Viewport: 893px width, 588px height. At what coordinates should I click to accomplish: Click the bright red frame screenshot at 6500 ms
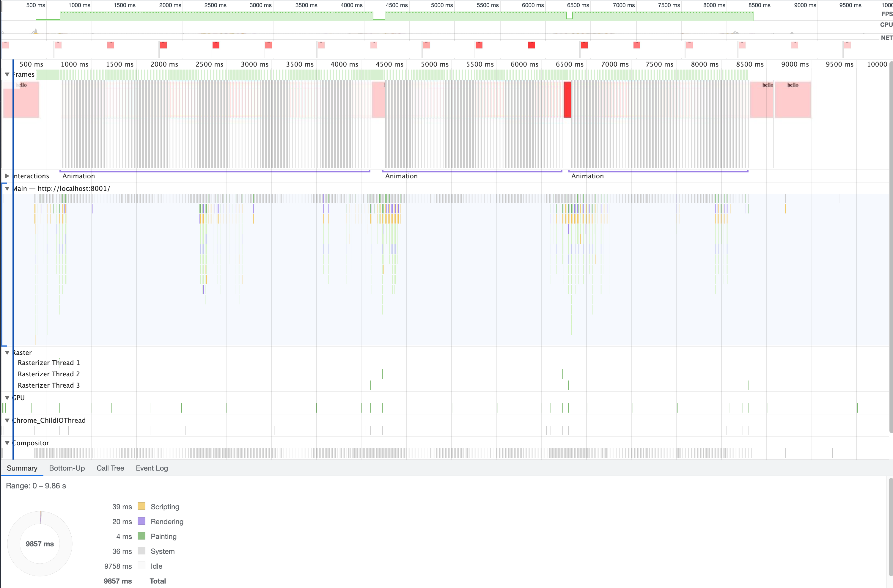[x=568, y=100]
